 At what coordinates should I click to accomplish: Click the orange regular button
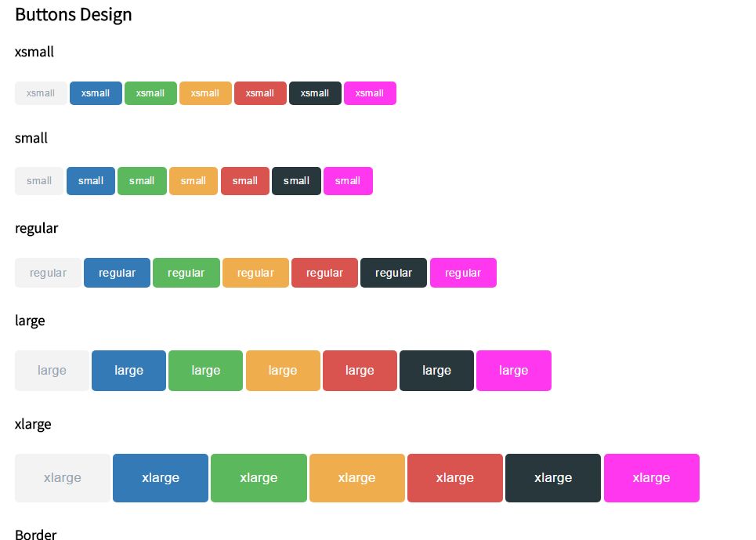[x=255, y=273]
